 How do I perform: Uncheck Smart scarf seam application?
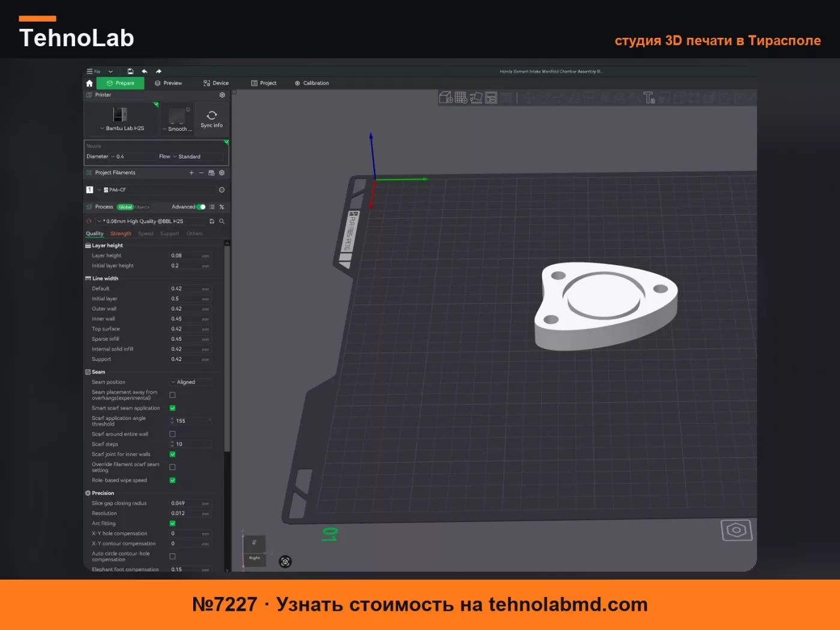(173, 408)
